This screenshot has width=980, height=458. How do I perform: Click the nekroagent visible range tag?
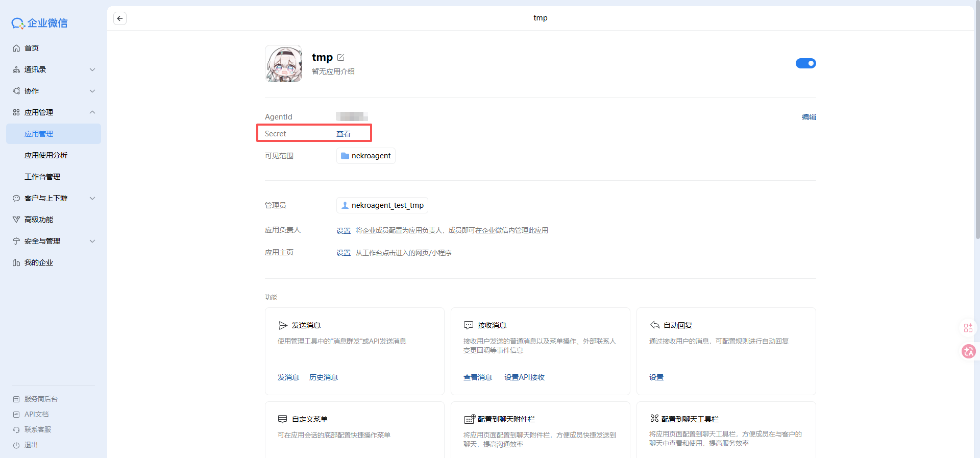[x=366, y=156]
